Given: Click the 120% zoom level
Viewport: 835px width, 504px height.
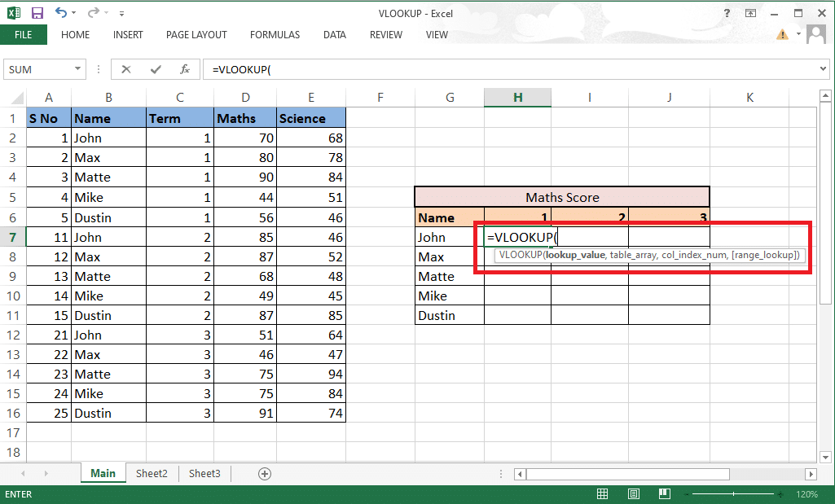Looking at the screenshot, I should point(806,494).
